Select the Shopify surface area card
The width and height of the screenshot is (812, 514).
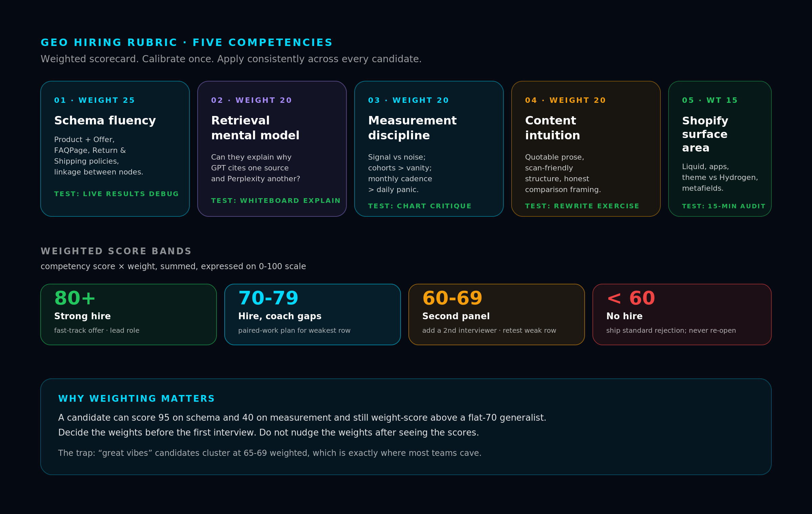click(x=720, y=149)
